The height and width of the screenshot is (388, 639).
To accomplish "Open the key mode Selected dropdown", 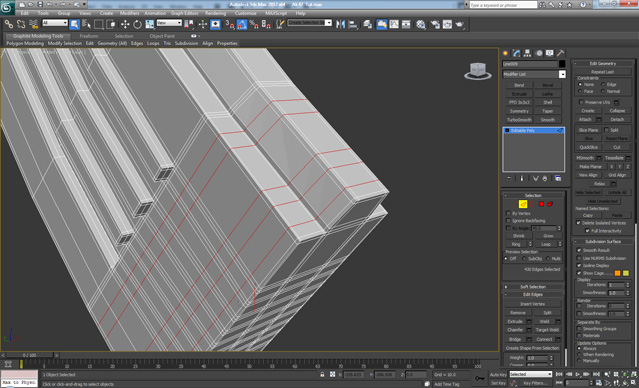I will click(531, 374).
